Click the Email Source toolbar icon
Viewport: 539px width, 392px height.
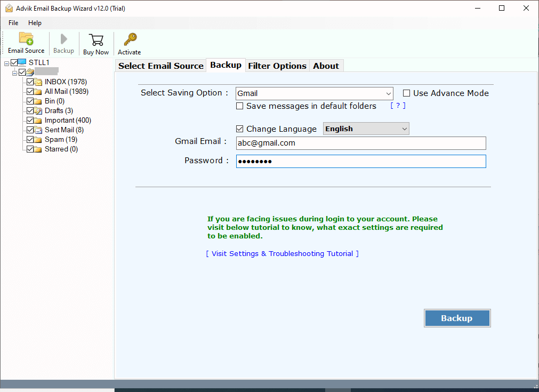(x=26, y=38)
